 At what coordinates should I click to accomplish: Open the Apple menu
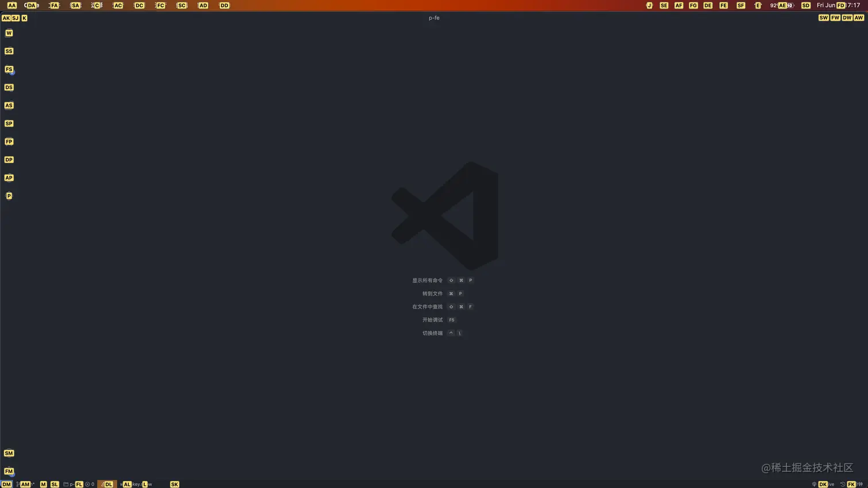tap(11, 5)
